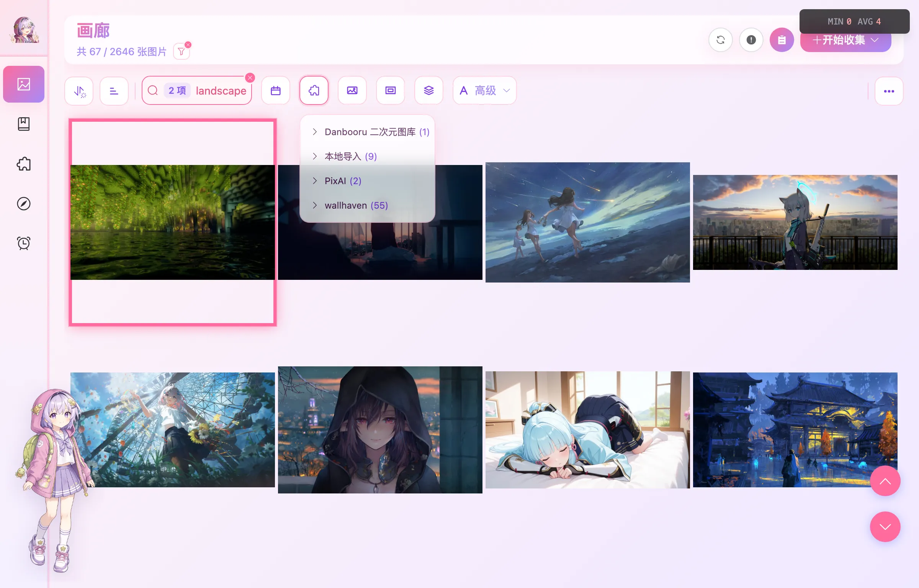Click the image type filter icon
Viewport: 919px width, 588px height.
pos(352,91)
